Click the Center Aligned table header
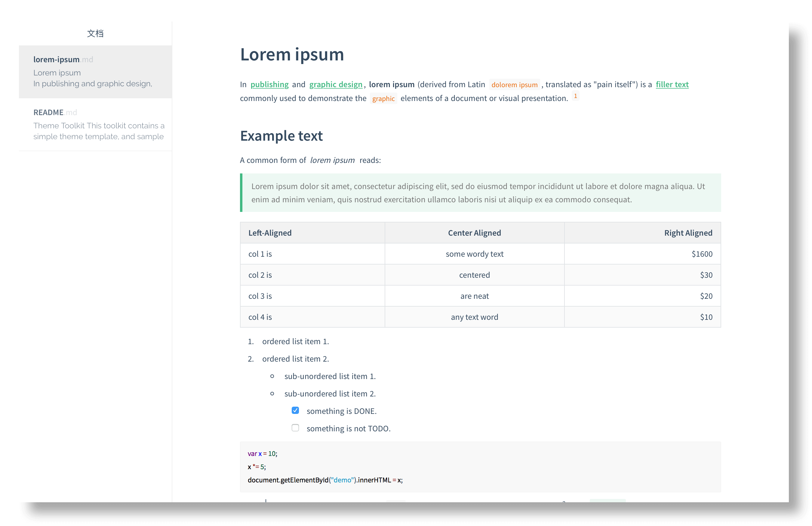 (x=474, y=233)
